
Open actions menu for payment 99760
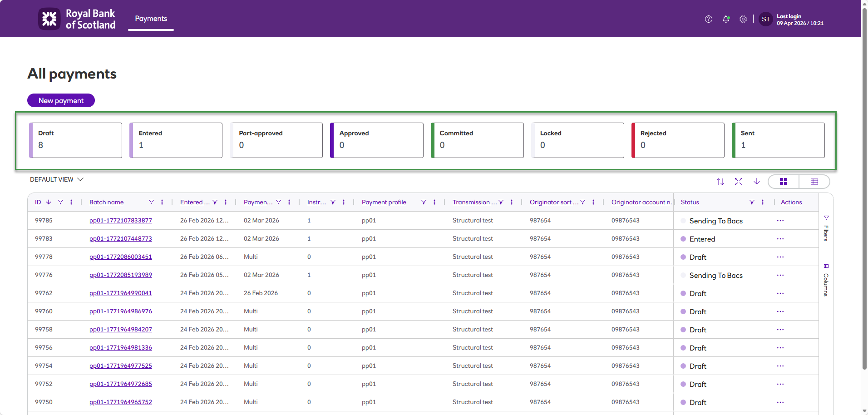tap(780, 311)
